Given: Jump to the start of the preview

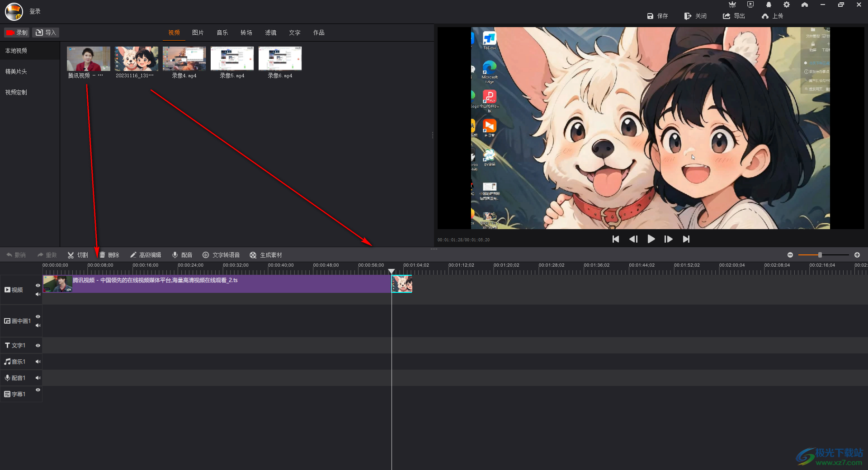Looking at the screenshot, I should point(615,239).
